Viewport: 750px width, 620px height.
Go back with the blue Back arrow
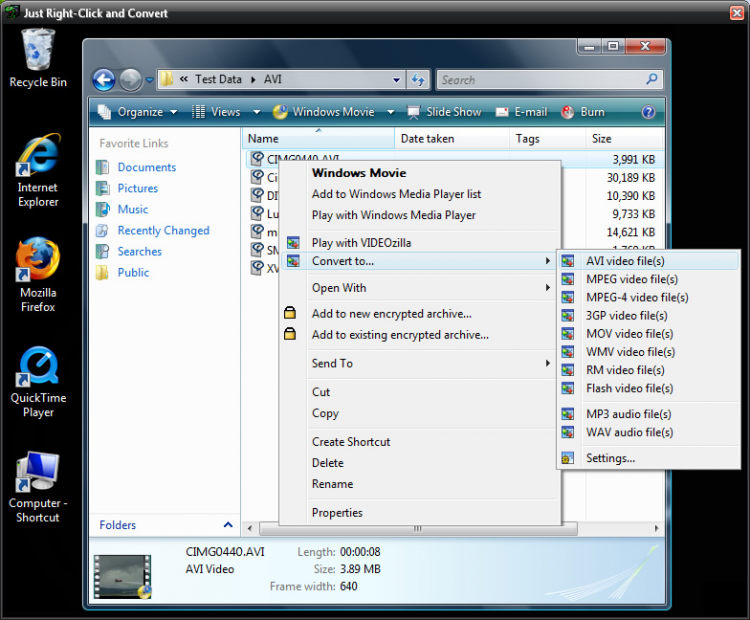pyautogui.click(x=104, y=80)
